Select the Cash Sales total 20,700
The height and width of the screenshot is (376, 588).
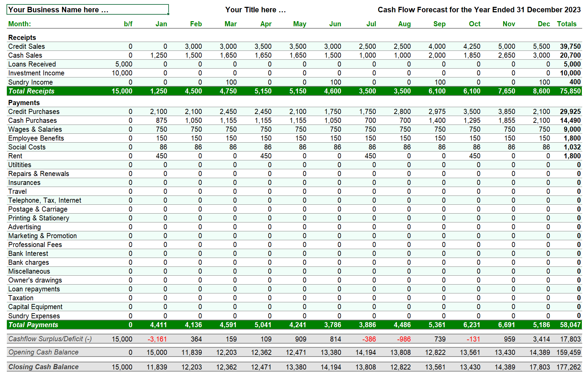[x=570, y=55]
